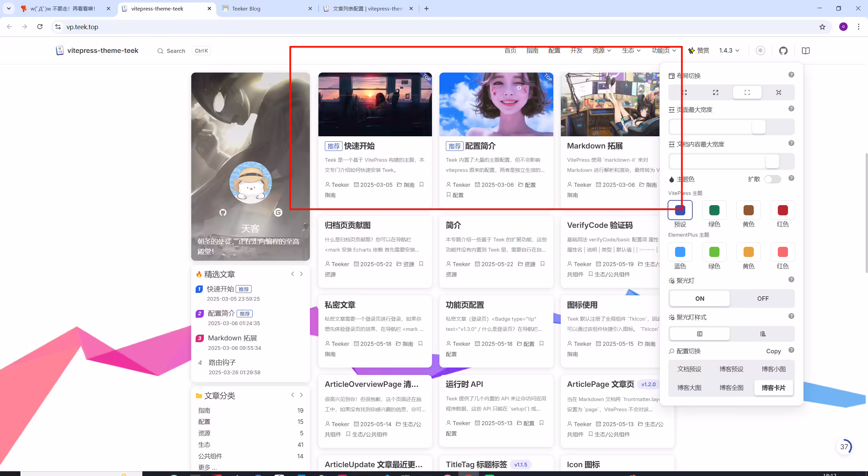Click the GitHub icon on the author card
Image resolution: width=868 pixels, height=476 pixels.
(x=223, y=213)
